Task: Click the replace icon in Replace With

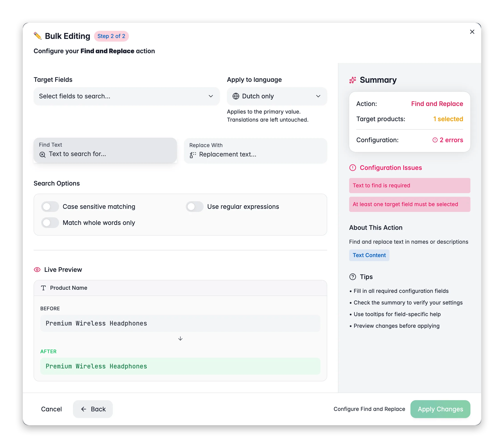Action: [192, 155]
